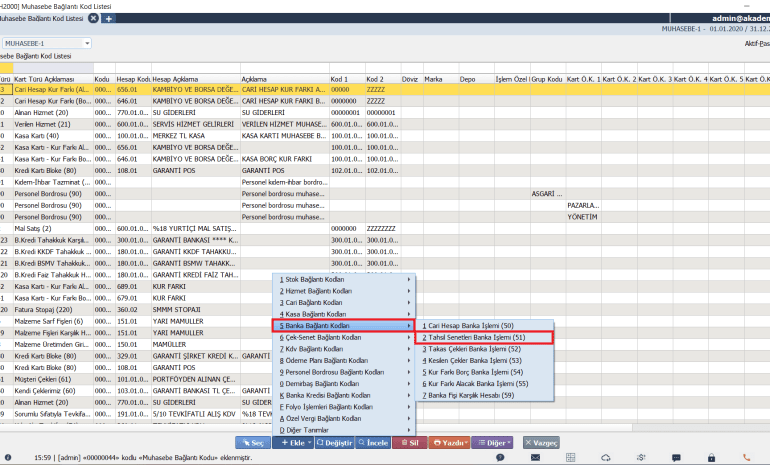The height and width of the screenshot is (465, 770).
Task: Click the Grup Kodu column header
Action: (x=548, y=79)
